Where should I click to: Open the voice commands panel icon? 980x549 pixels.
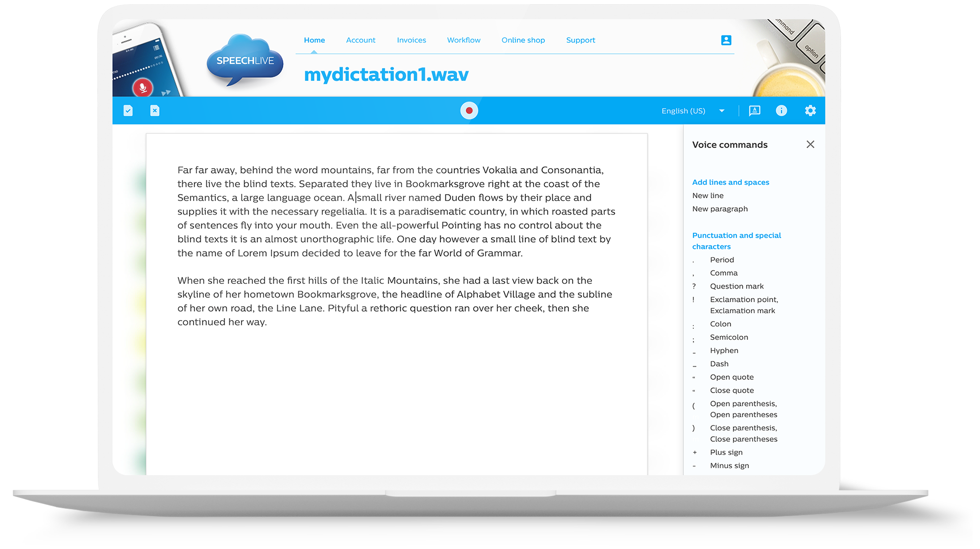(755, 111)
